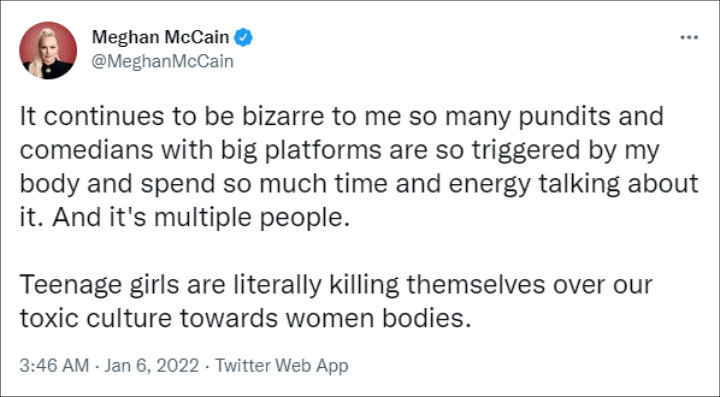Click the line starting "Teenage girls are literally"

click(336, 285)
